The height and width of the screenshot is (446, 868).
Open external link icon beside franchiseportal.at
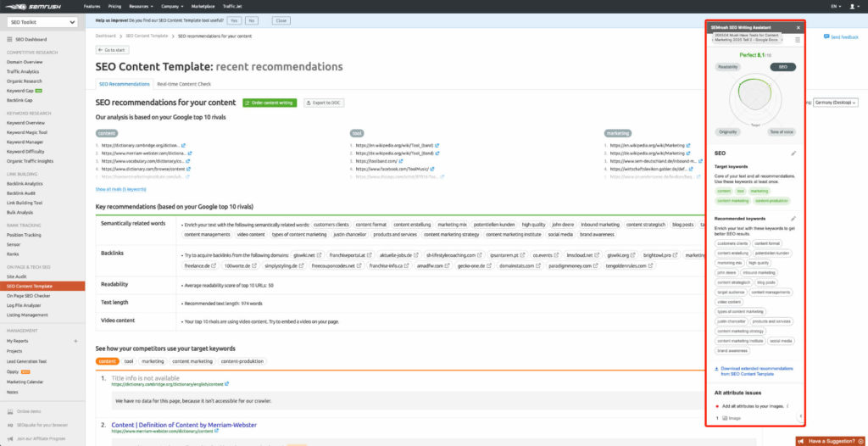370,255
